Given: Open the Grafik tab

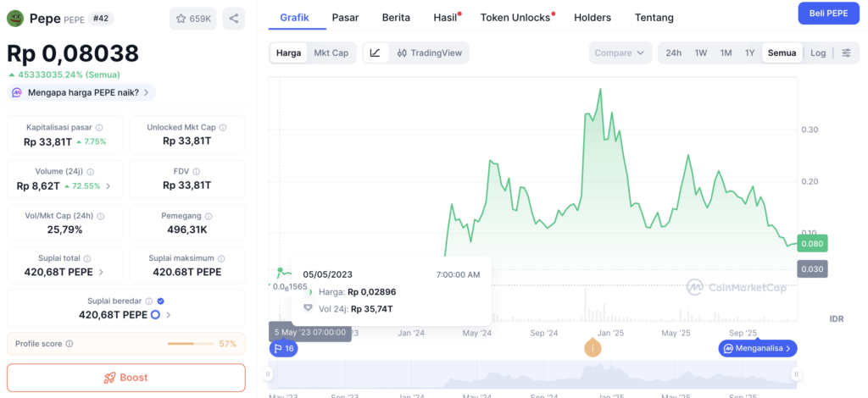Looking at the screenshot, I should [294, 17].
